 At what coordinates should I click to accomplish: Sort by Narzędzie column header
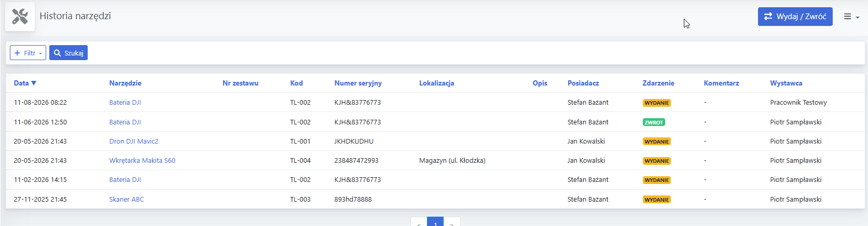125,83
